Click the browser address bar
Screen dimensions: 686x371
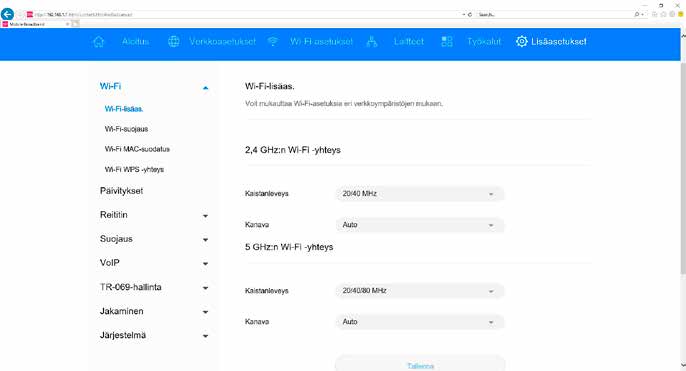[245, 14]
